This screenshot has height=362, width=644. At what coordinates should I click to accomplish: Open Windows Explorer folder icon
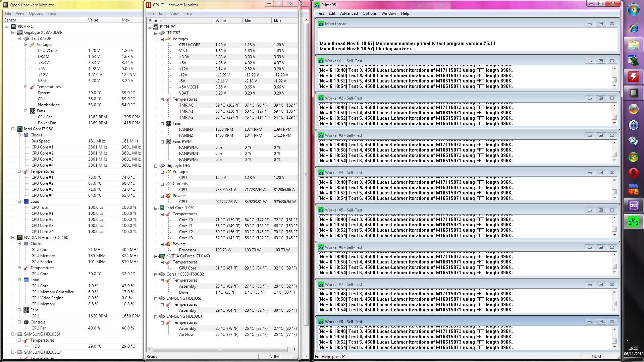tap(633, 45)
